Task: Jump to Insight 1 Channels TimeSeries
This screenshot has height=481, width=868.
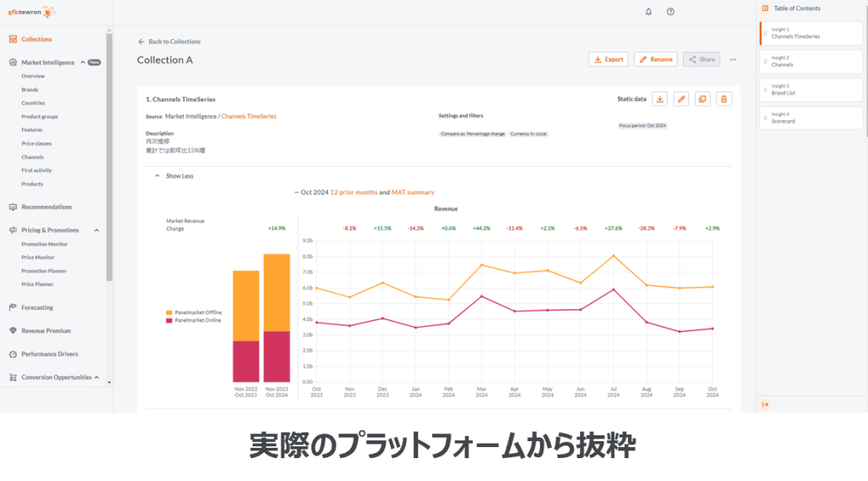Action: click(811, 33)
